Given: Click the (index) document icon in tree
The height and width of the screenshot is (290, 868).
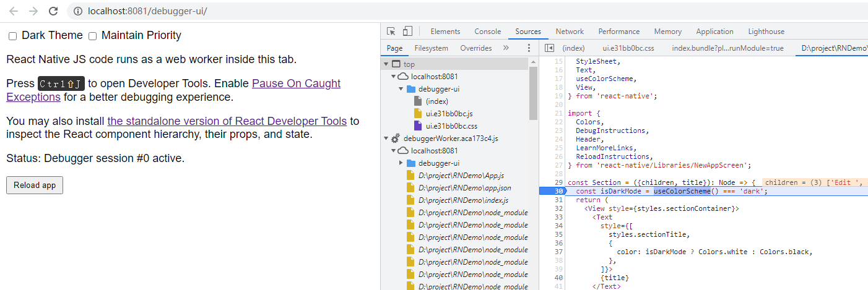Looking at the screenshot, I should [x=418, y=101].
